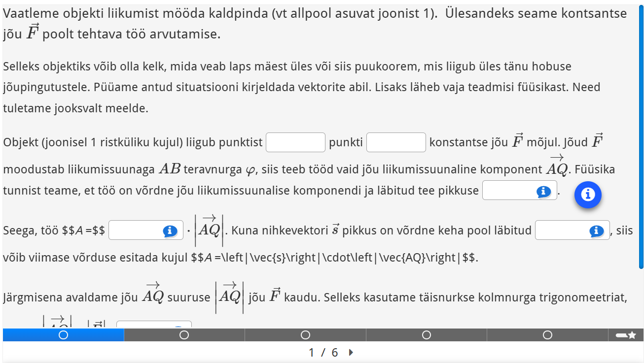Select the first progress circle in the blue segment
This screenshot has height=363, width=644.
63,335
